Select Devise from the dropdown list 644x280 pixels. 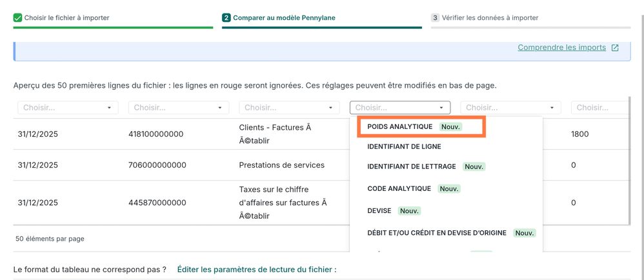point(381,210)
